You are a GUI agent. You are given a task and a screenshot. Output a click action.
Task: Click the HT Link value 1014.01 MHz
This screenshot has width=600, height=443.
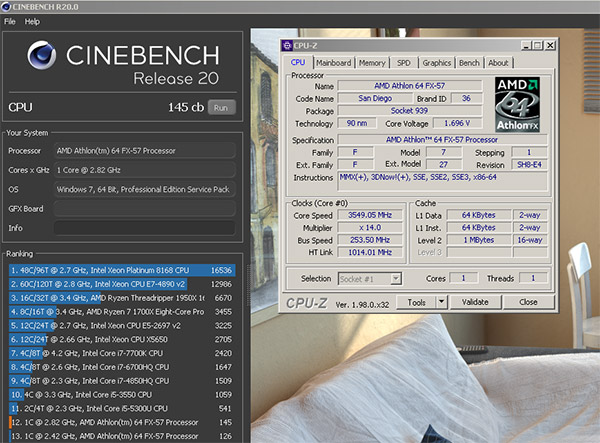pyautogui.click(x=370, y=252)
